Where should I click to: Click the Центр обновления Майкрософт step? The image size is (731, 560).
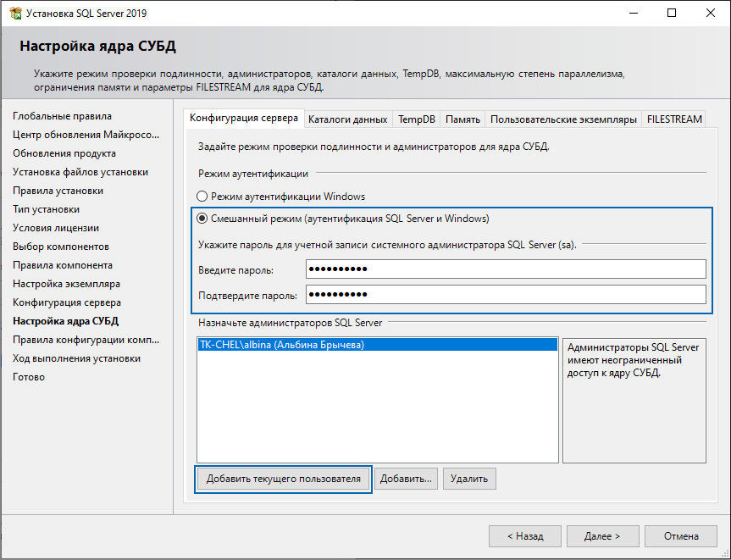pos(86,135)
